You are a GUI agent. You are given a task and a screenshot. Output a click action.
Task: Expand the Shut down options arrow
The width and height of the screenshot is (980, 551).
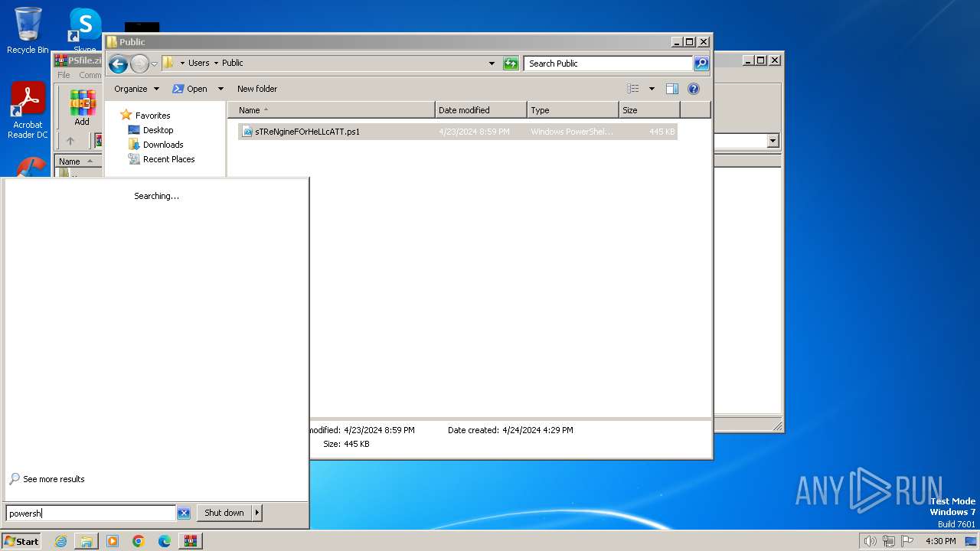[x=257, y=513]
